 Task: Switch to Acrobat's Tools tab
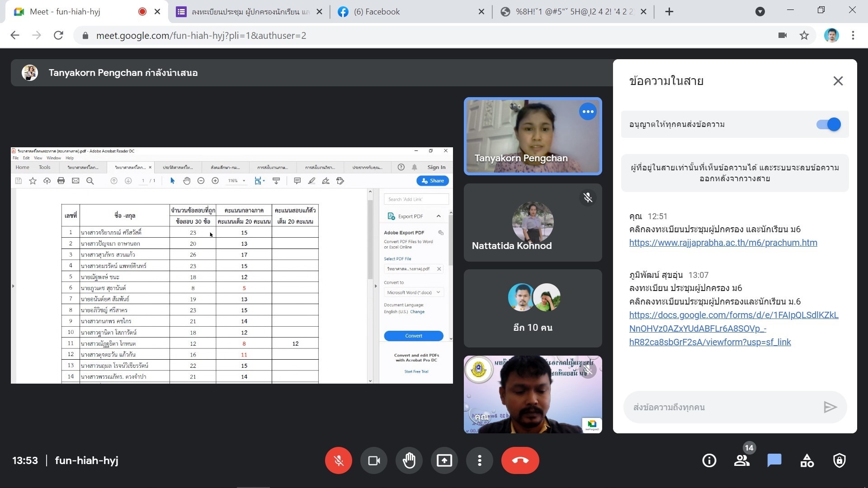(x=45, y=167)
